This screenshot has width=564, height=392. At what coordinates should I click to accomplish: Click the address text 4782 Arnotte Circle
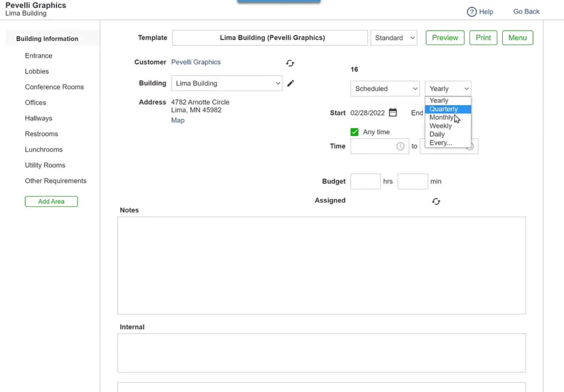tap(200, 102)
